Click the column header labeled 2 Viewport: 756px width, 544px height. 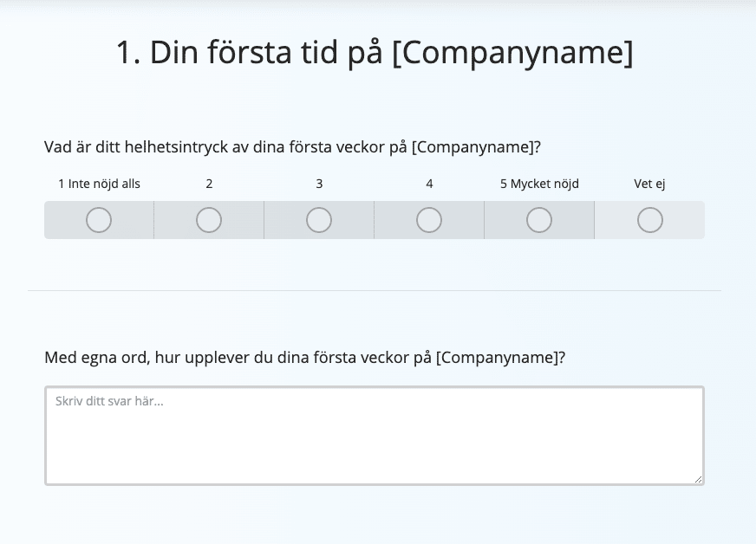tap(208, 184)
